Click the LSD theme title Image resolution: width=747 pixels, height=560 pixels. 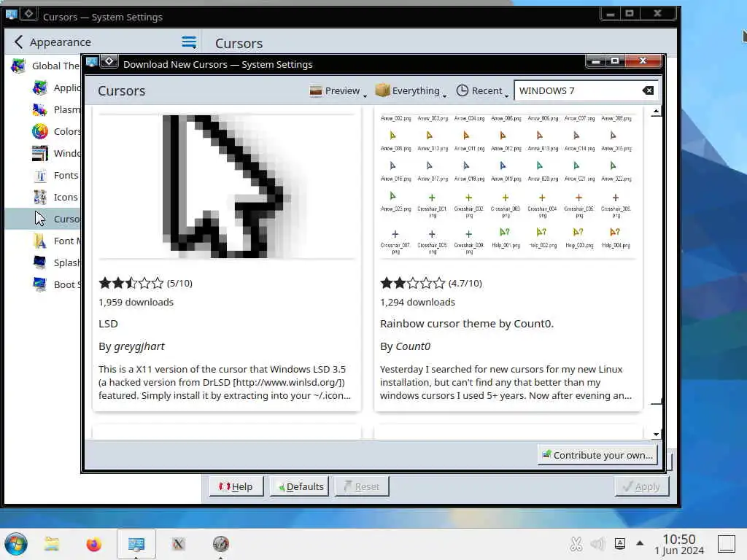tap(108, 324)
